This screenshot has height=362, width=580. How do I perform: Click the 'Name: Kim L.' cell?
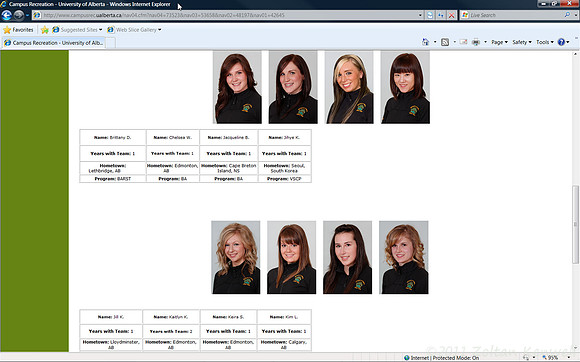point(284,317)
